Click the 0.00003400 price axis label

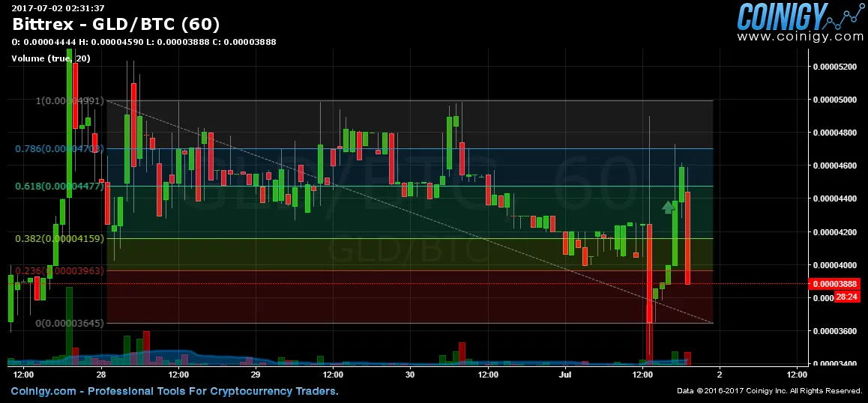pyautogui.click(x=835, y=364)
